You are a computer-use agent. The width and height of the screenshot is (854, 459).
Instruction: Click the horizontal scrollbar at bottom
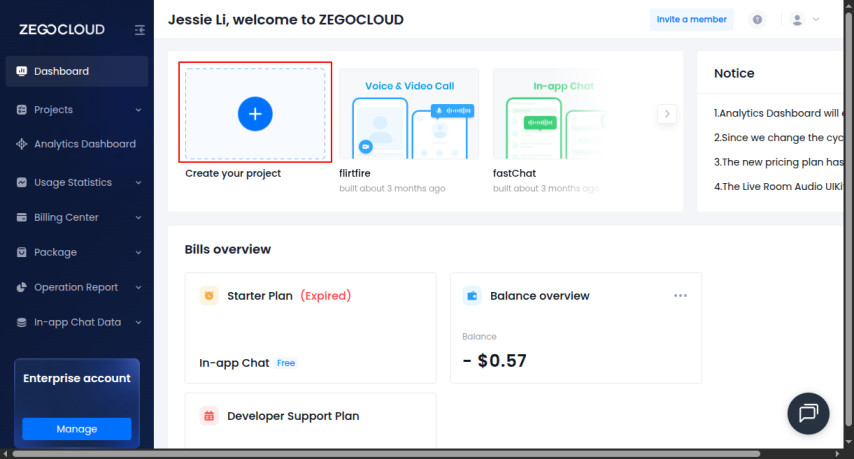(386, 454)
